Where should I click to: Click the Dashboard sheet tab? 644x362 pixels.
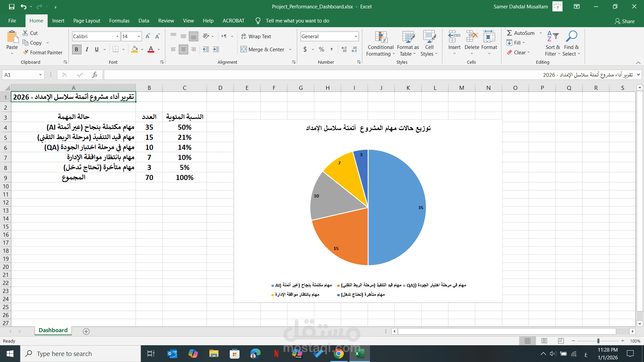53,330
